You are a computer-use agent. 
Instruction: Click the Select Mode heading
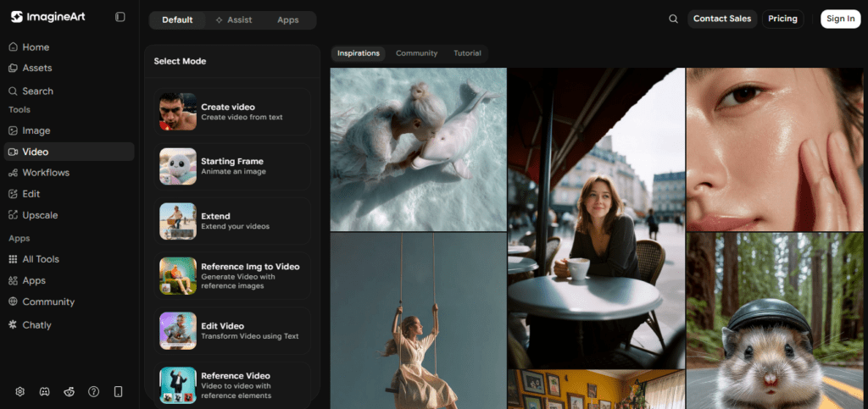[x=180, y=61]
